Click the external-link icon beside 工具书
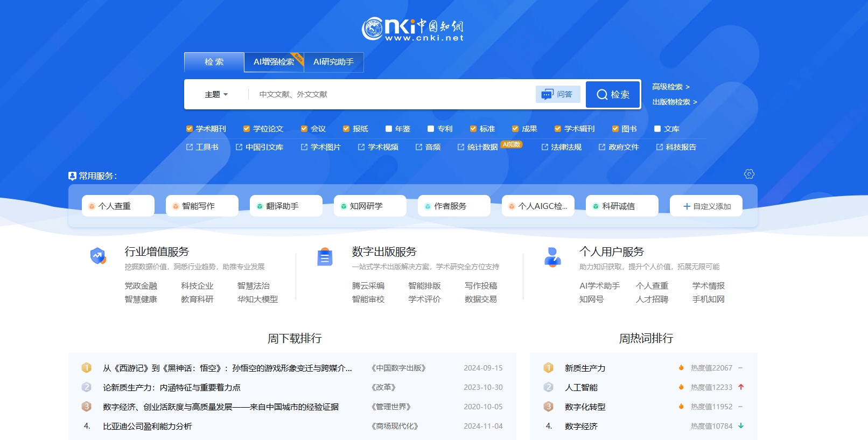868x440 pixels. [190, 147]
